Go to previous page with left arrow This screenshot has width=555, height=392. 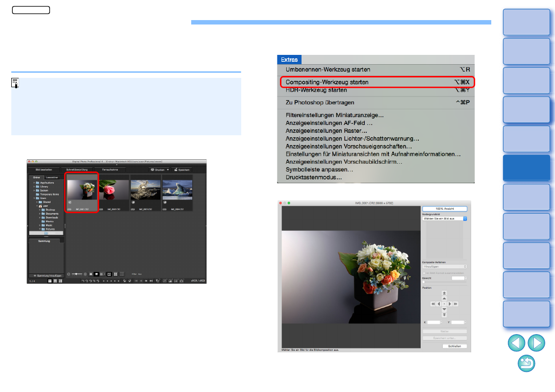516,343
